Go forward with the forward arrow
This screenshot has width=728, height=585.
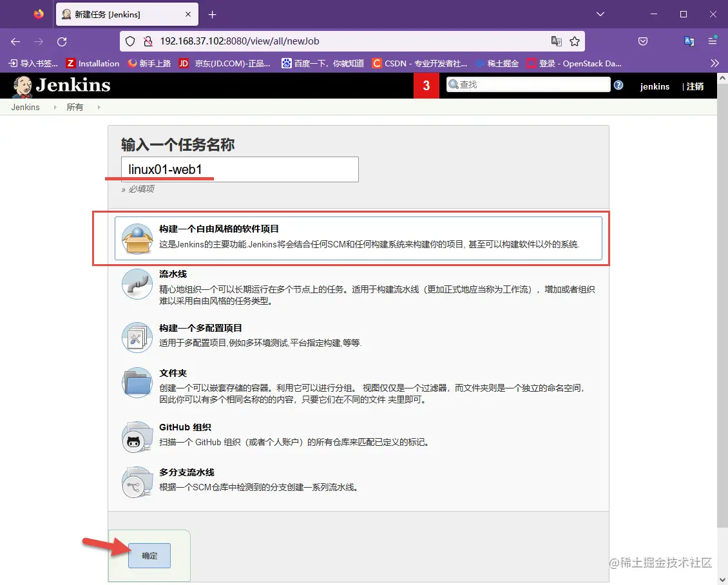(x=39, y=41)
